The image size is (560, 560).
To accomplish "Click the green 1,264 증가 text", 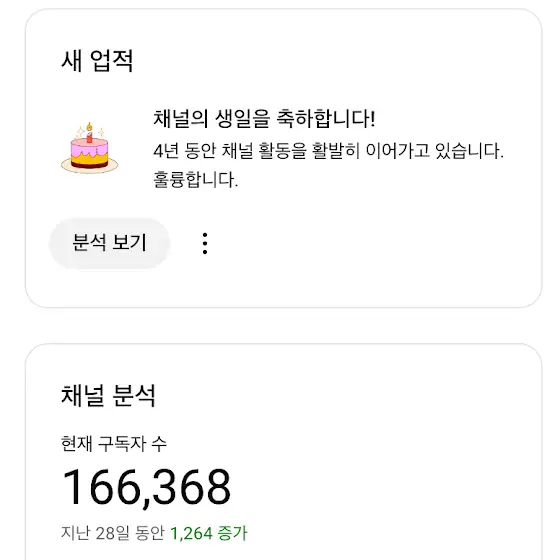I will pos(209,533).
